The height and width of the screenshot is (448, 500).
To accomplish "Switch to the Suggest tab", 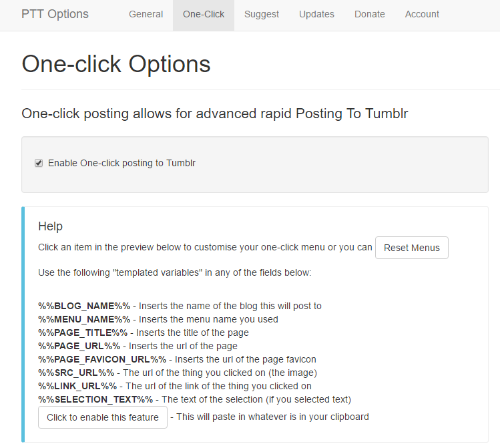I will click(262, 14).
